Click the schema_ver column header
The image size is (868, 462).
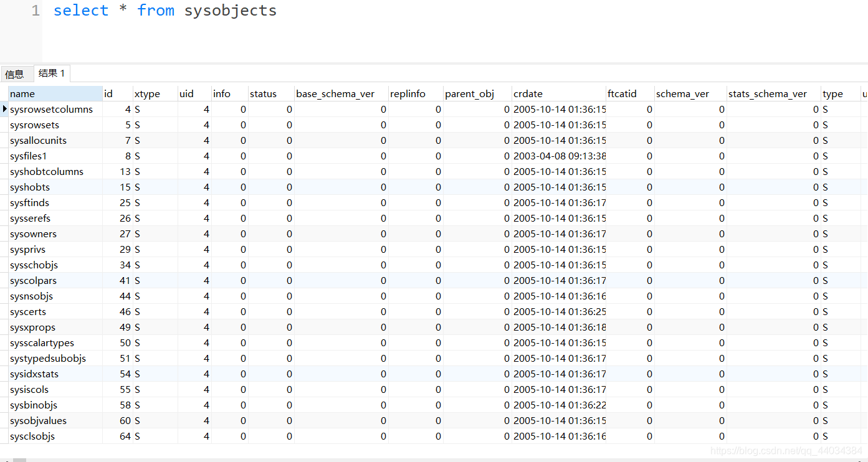[x=690, y=93]
